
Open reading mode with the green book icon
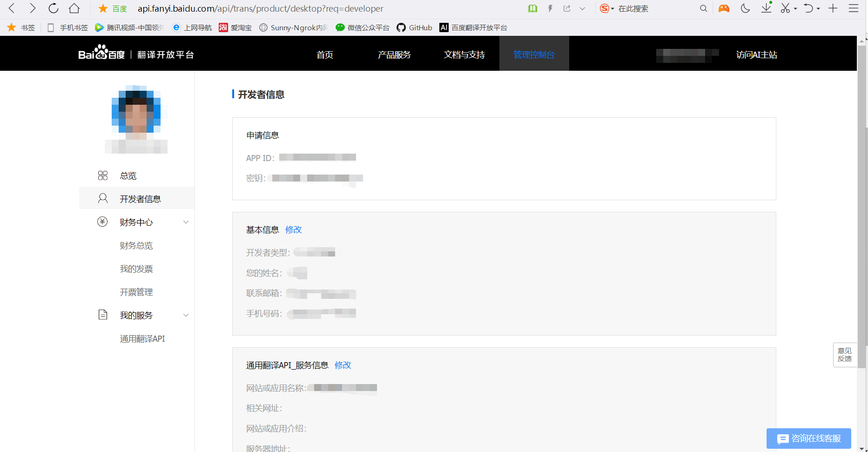(532, 8)
